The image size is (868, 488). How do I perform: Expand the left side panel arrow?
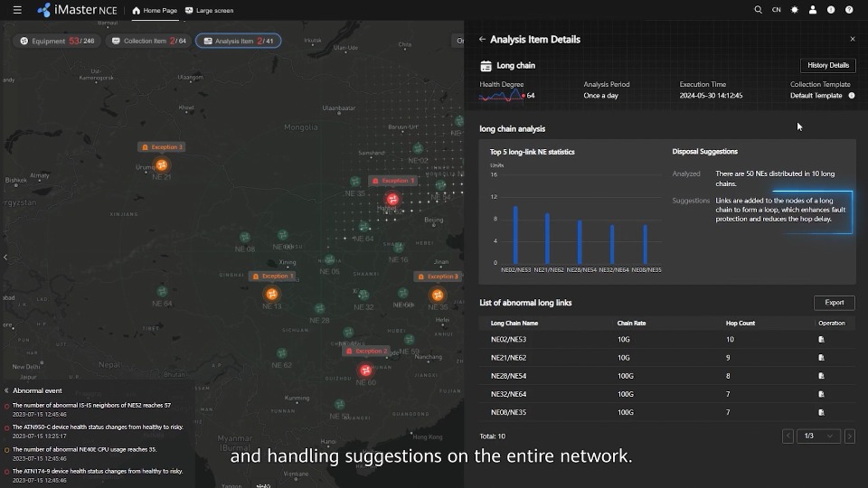point(5,258)
